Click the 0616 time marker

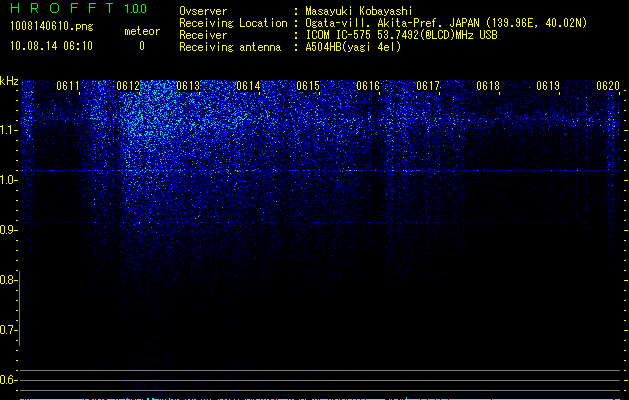tap(368, 86)
